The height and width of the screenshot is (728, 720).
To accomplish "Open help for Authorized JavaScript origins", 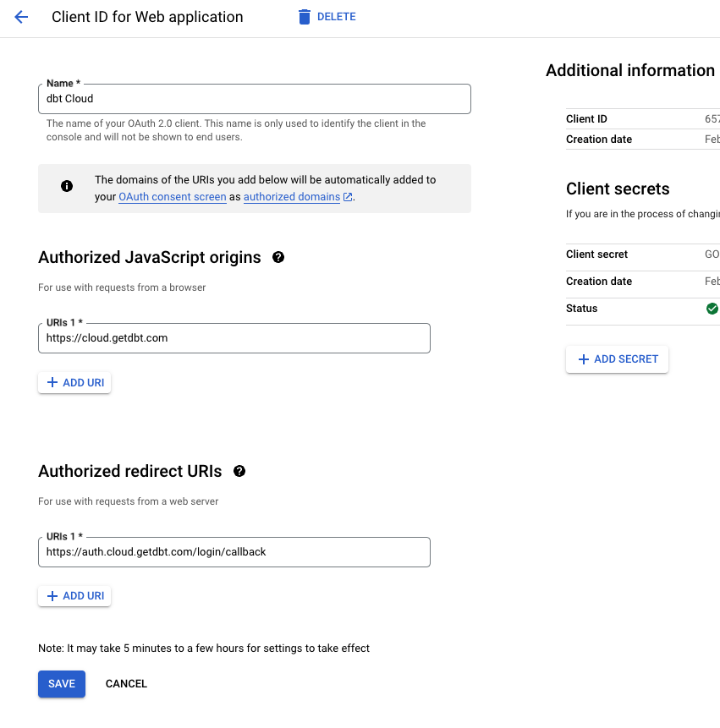I will (278, 257).
